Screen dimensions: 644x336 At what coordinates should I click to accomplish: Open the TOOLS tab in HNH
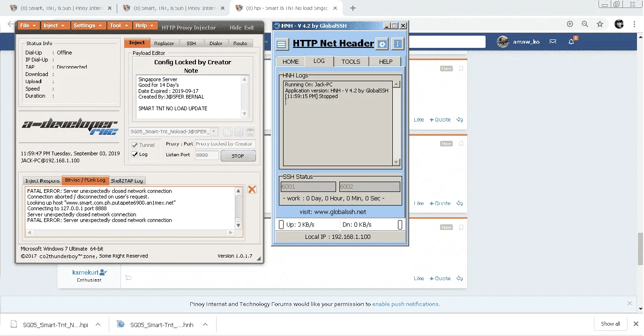351,61
